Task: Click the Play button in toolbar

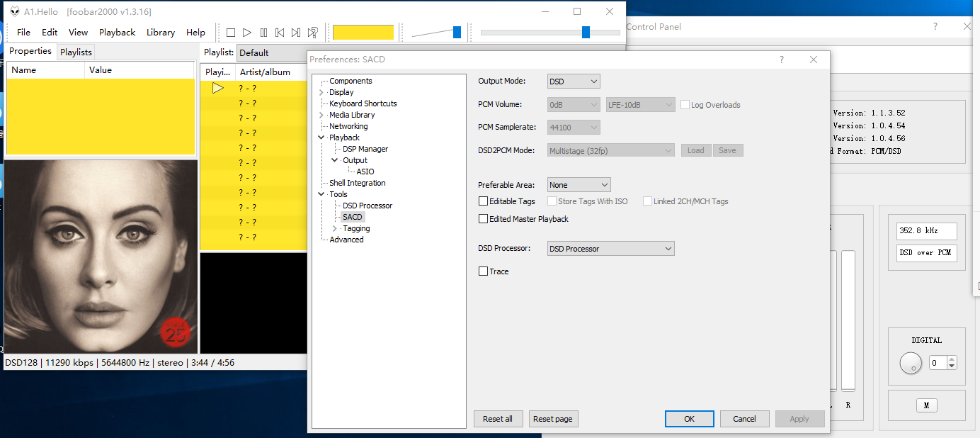Action: point(247,33)
